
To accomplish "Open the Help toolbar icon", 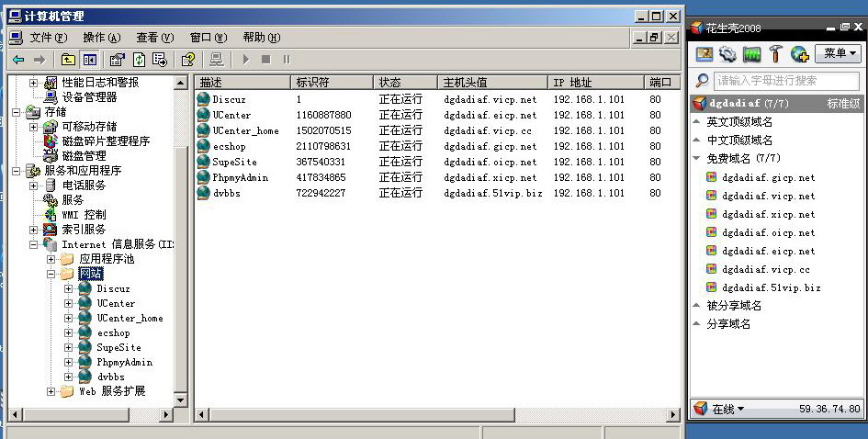I will click(x=188, y=59).
